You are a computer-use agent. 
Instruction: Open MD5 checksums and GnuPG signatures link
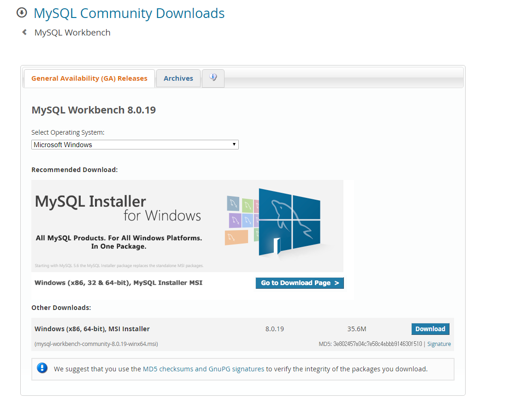[x=203, y=369]
